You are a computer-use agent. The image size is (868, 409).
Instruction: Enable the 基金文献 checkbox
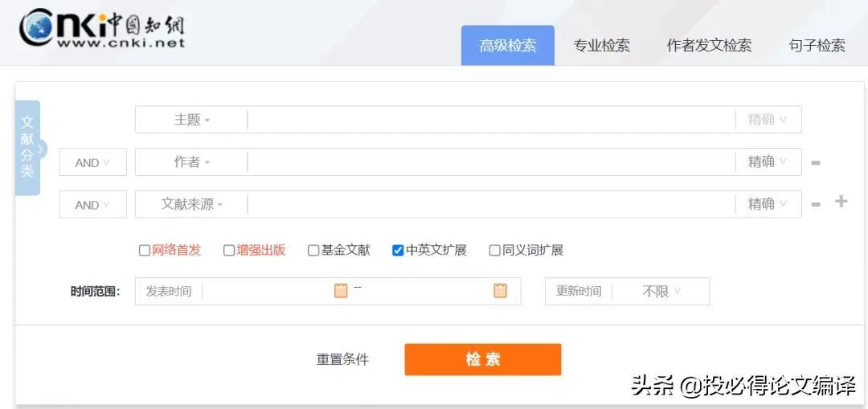(313, 251)
